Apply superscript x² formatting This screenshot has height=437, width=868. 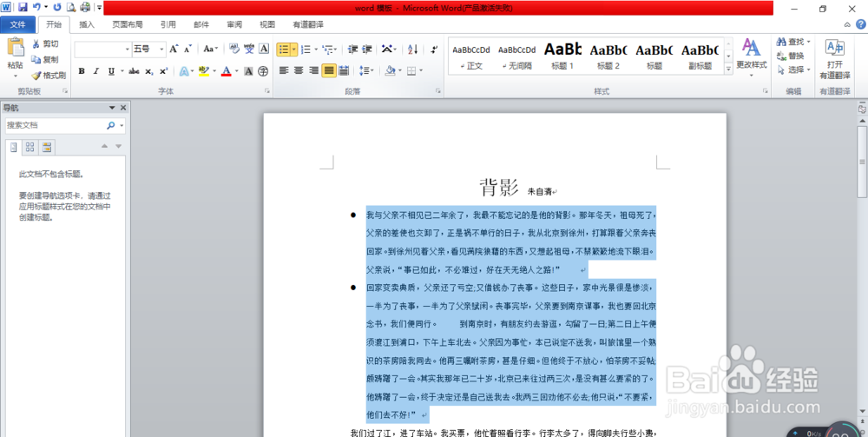click(x=163, y=71)
